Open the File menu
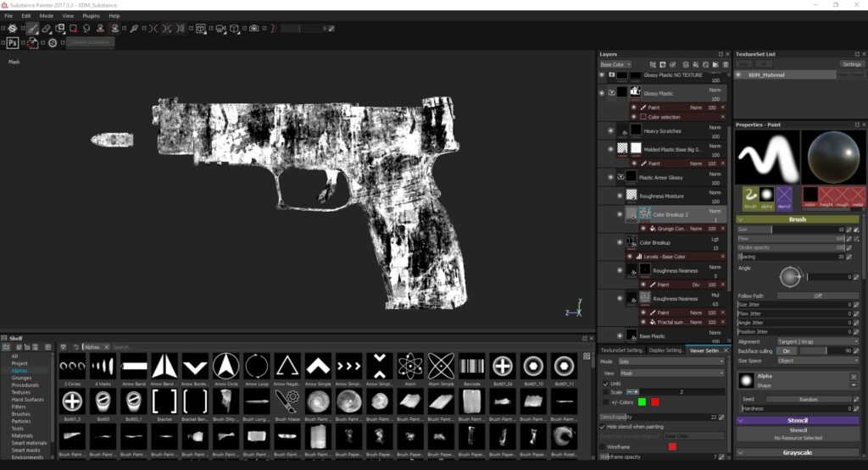Viewport: 868px width, 470px height. point(8,16)
